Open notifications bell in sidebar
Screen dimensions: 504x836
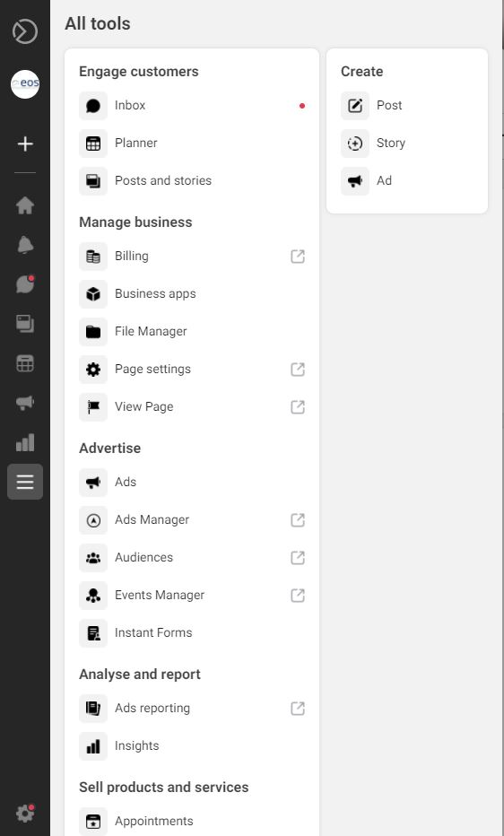pyautogui.click(x=25, y=245)
